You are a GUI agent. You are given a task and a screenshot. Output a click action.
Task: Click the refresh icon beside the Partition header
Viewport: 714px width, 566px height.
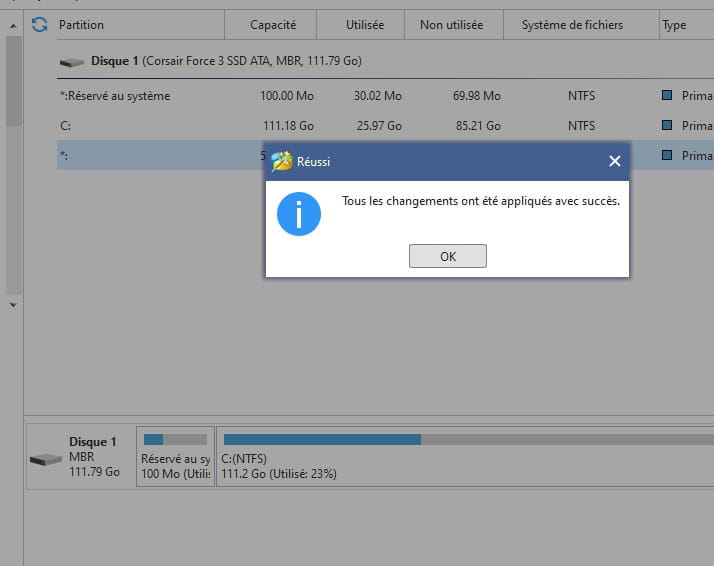[x=39, y=25]
